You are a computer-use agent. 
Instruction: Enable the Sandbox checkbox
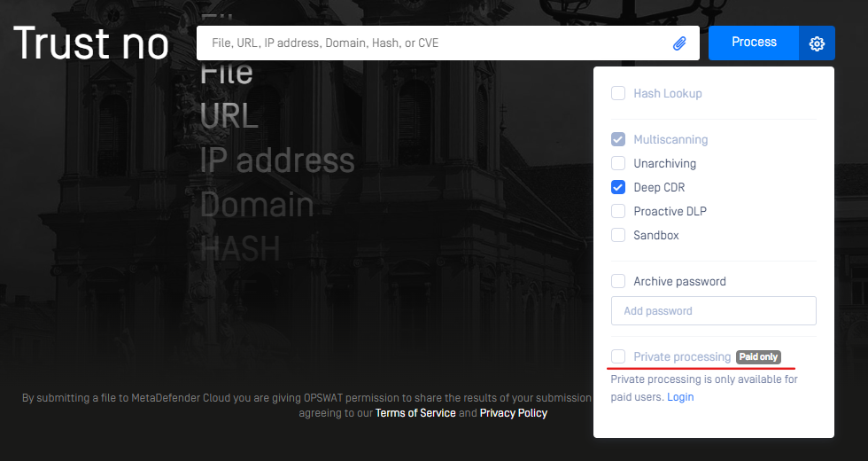point(618,235)
